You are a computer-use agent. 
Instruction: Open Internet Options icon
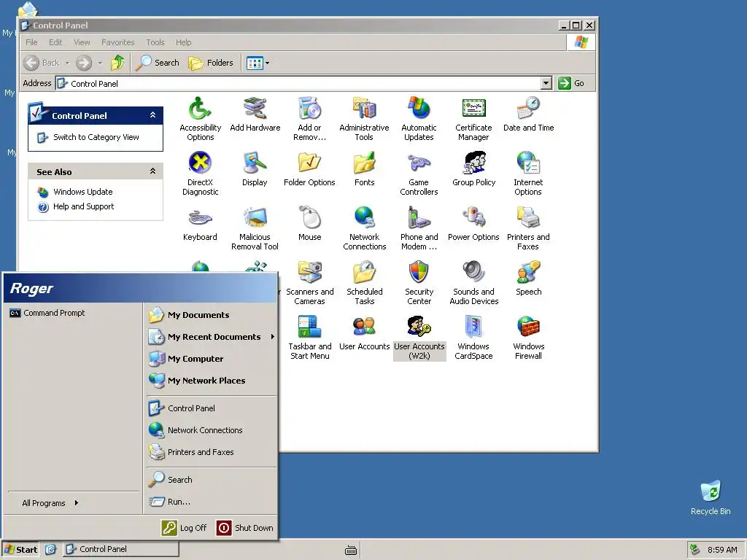528,174
